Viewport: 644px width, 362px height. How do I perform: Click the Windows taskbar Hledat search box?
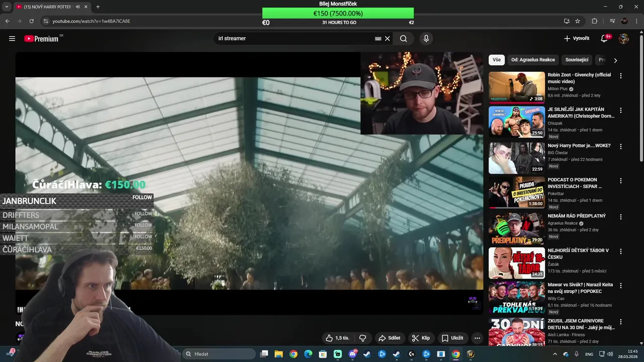pos(219,354)
